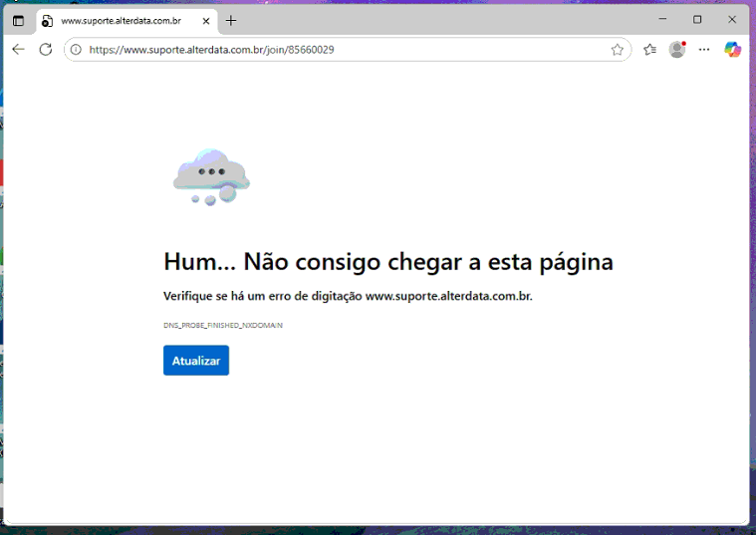The image size is (756, 535).
Task: Minimize the browser window
Action: coord(662,19)
